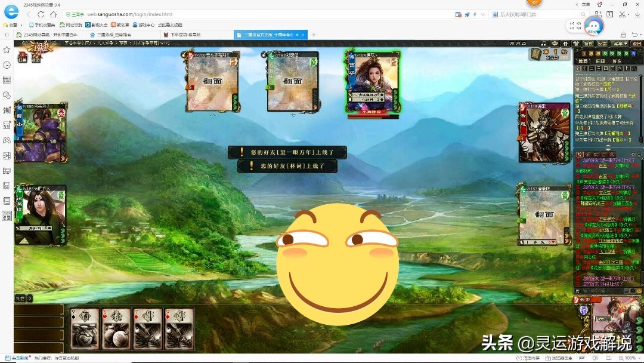Open the browser apps grid icon
This screenshot has width=644, height=363.
(598, 14)
